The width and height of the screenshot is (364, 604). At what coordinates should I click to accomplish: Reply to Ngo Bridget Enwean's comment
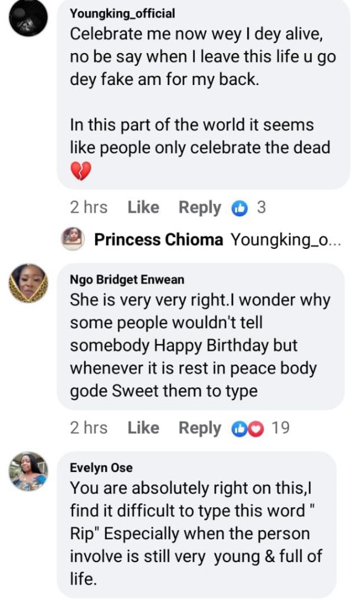click(199, 428)
